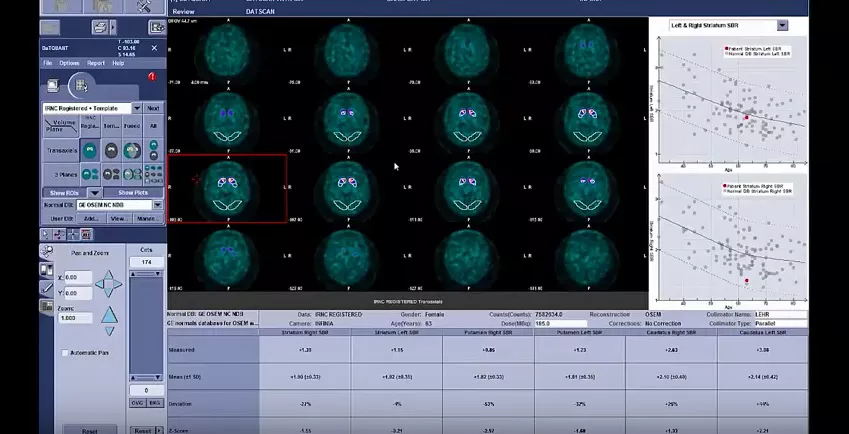The width and height of the screenshot is (849, 434).
Task: Select the Fused transaxials view icon
Action: (132, 150)
